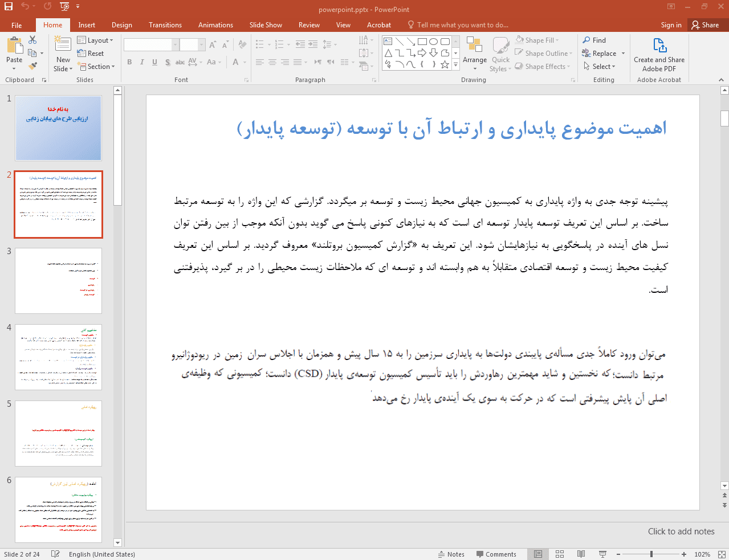
Task: Click the zoom slider handle
Action: click(651, 554)
